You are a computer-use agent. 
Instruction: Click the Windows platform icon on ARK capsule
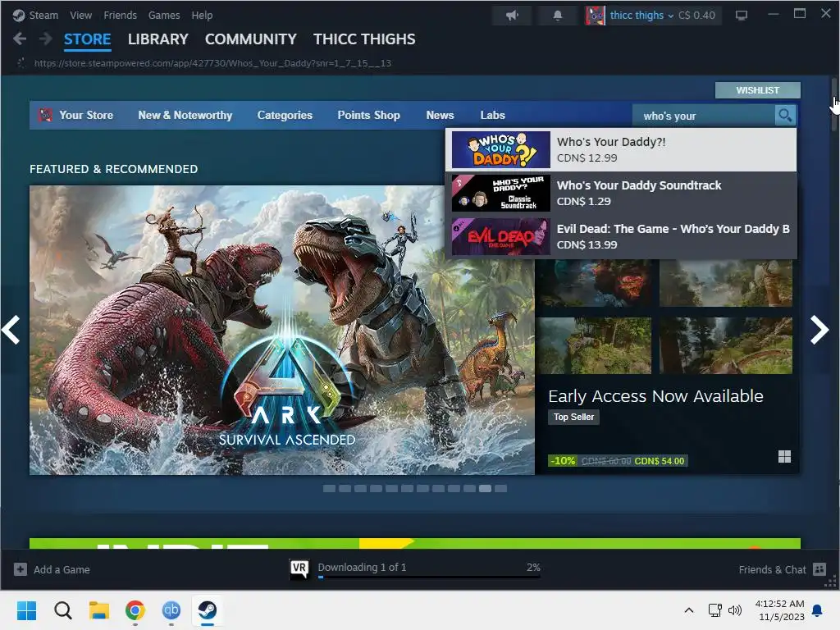click(784, 456)
